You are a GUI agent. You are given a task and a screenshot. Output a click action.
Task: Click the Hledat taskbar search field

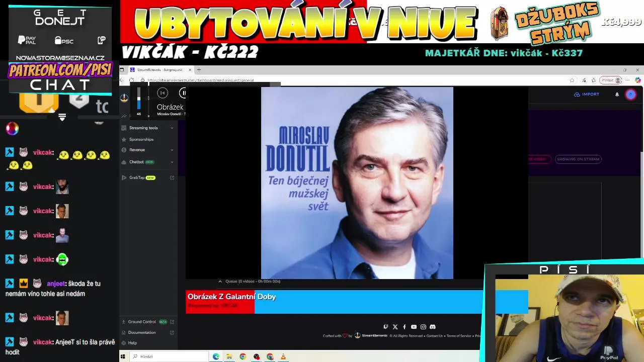tap(169, 356)
